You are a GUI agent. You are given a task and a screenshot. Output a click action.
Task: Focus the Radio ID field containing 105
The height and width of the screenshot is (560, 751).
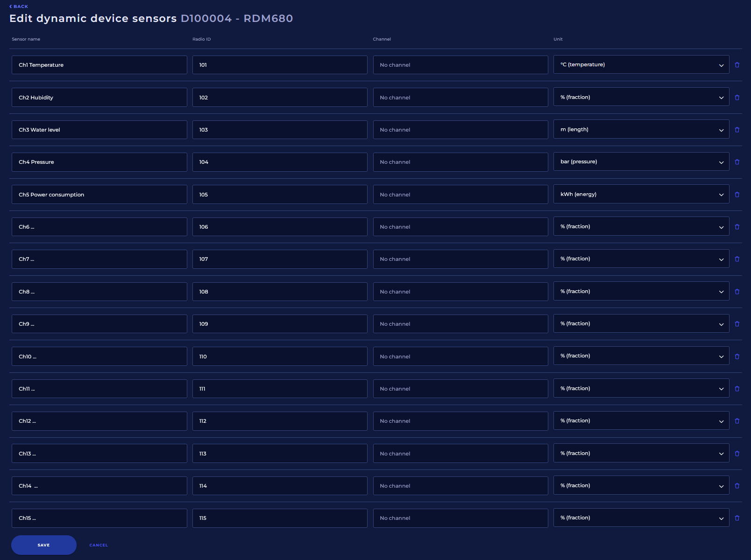point(279,195)
